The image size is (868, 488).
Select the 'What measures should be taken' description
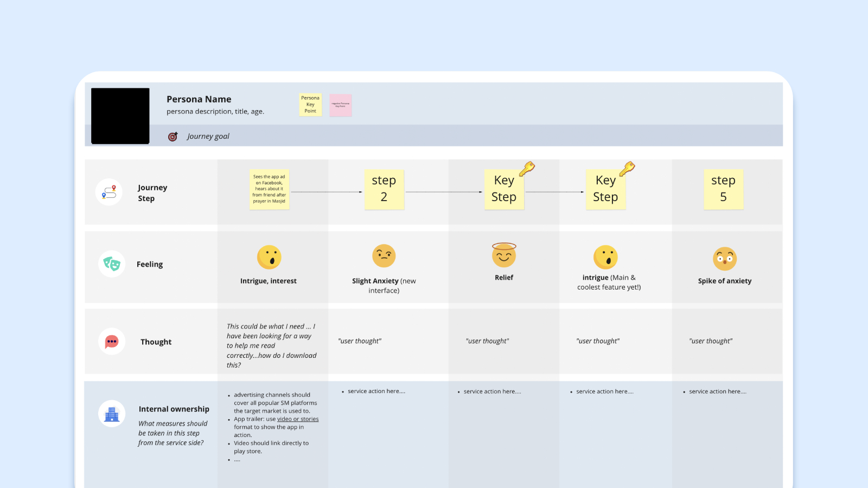[173, 433]
